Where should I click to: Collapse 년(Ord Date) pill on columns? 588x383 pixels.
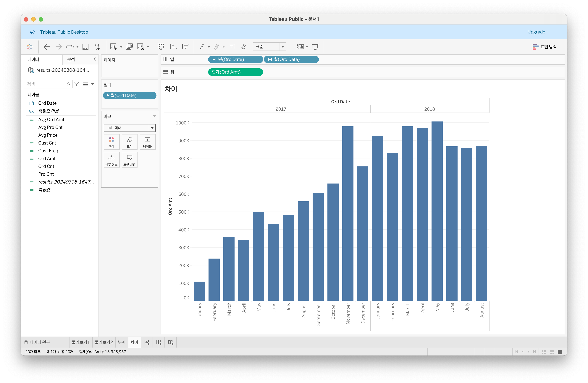pyautogui.click(x=214, y=59)
